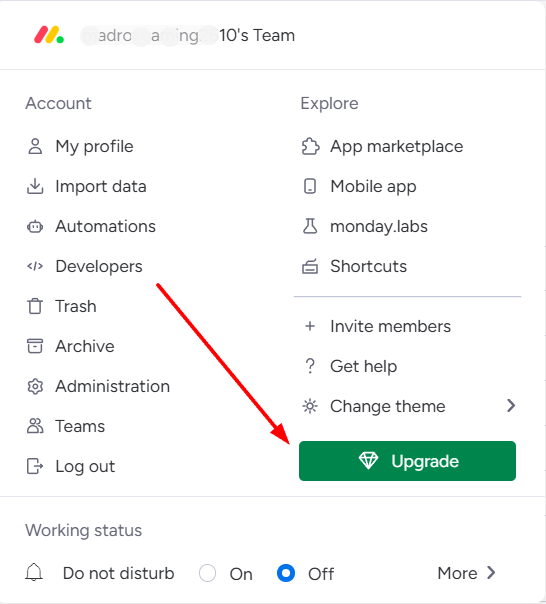The image size is (546, 604).
Task: Click the Developers code icon
Action: pos(35,266)
